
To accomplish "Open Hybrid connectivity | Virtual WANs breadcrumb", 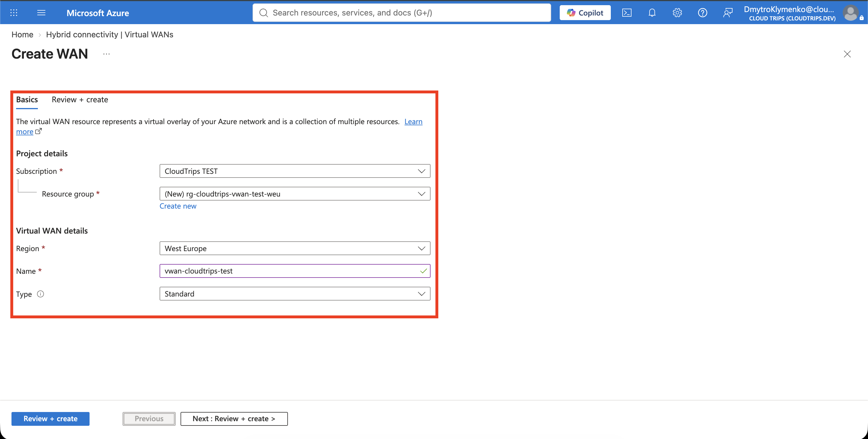I will tap(110, 34).
